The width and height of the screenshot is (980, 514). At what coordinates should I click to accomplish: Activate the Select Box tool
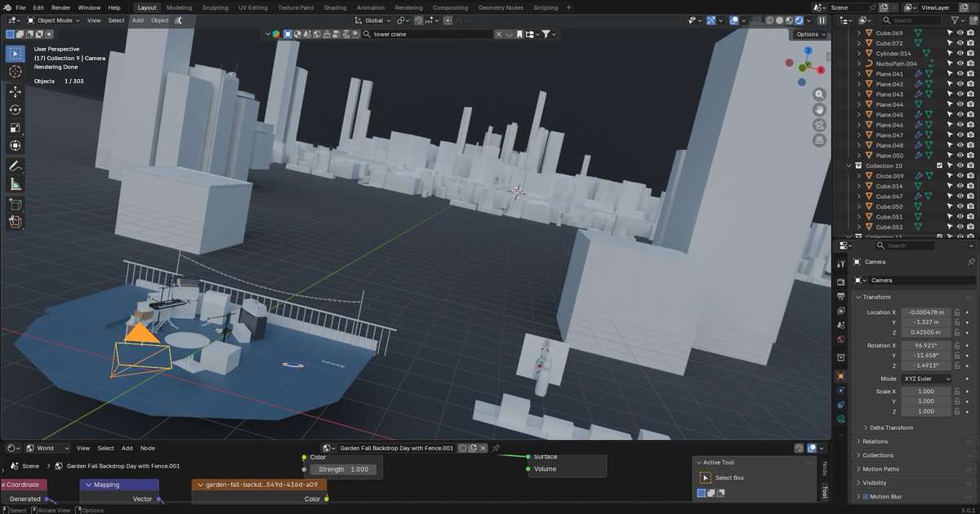[15, 54]
